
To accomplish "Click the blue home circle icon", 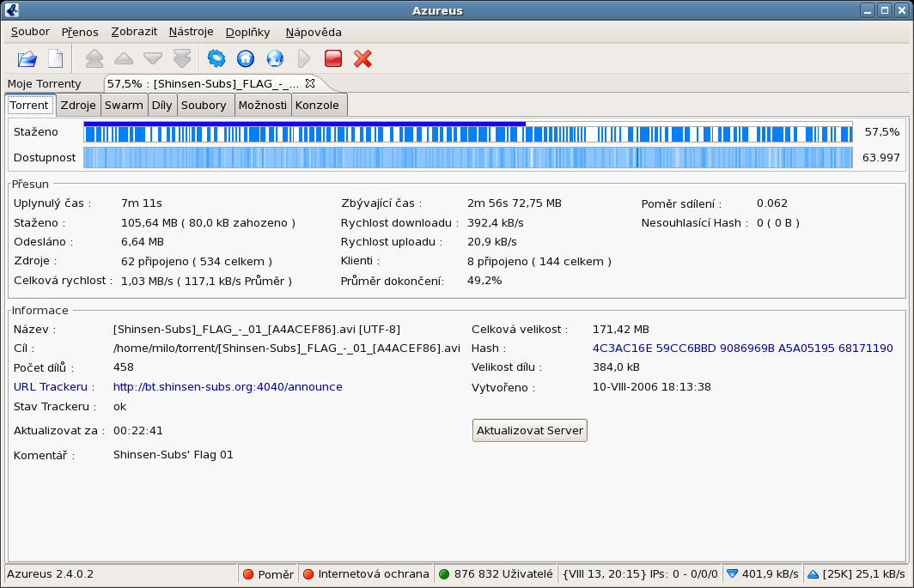I will pyautogui.click(x=246, y=59).
